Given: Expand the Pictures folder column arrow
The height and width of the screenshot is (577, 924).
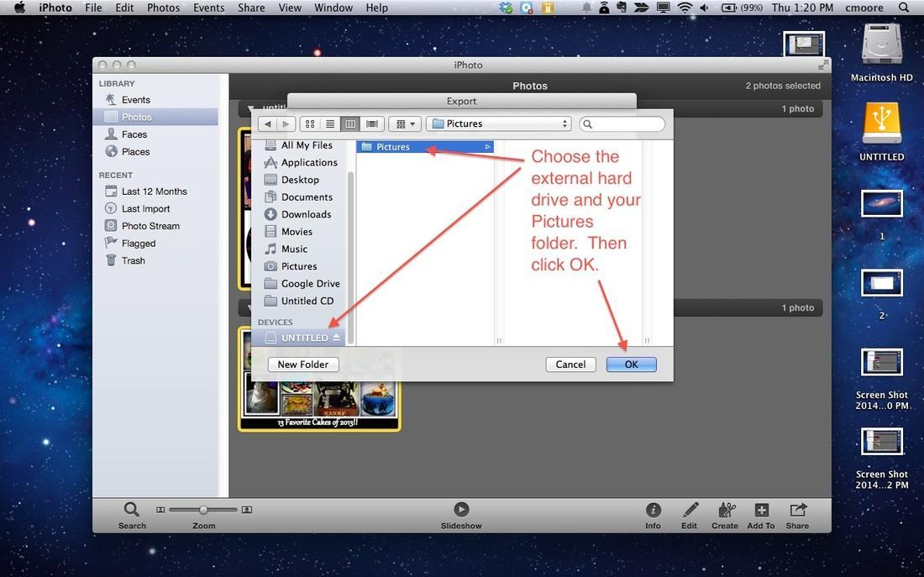Looking at the screenshot, I should tap(487, 147).
